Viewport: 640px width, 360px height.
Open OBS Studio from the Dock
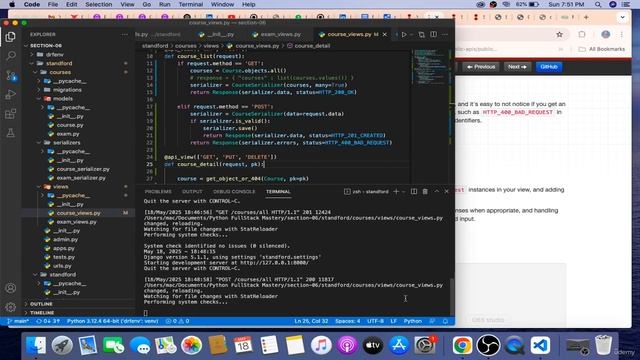click(x=488, y=345)
